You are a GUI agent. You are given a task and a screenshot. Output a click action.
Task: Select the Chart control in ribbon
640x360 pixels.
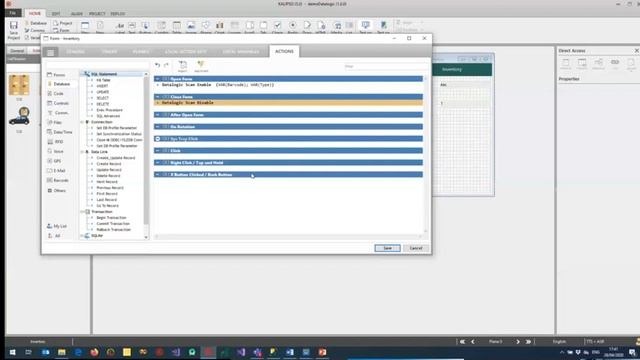pos(220,28)
